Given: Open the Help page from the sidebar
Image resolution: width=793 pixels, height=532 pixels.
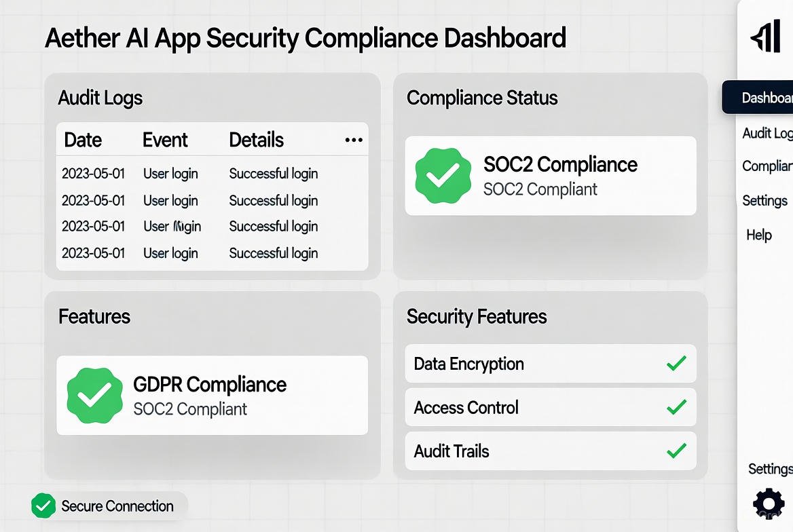Looking at the screenshot, I should click(758, 235).
